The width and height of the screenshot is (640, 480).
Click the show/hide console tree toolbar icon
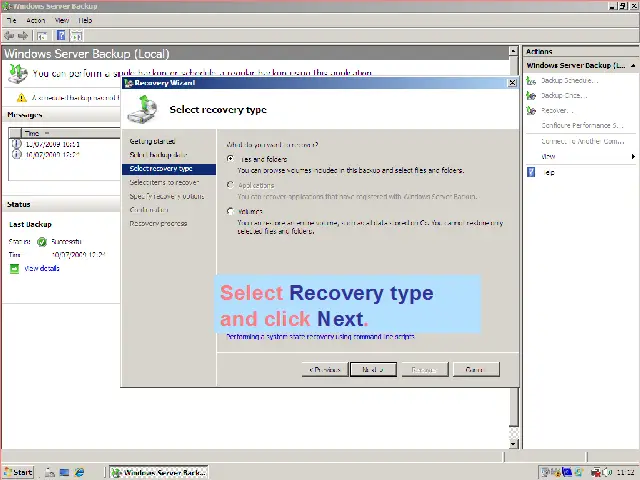[42, 36]
